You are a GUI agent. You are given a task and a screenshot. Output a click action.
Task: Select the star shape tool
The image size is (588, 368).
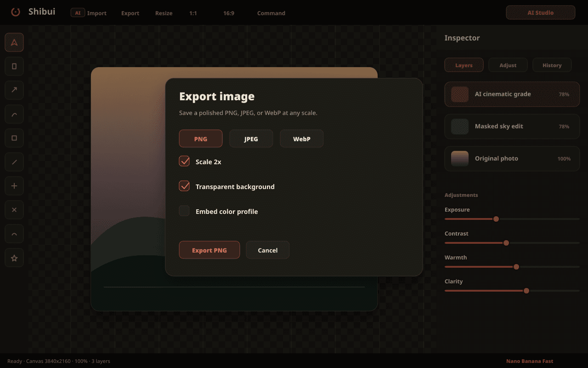14,258
